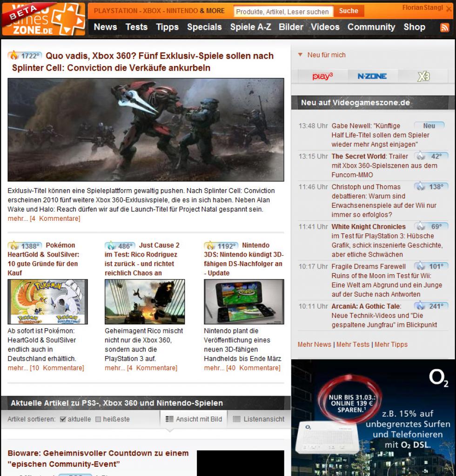Click the 69° badge beside White Knight Chronicles
The image size is (456, 476).
pos(431,226)
